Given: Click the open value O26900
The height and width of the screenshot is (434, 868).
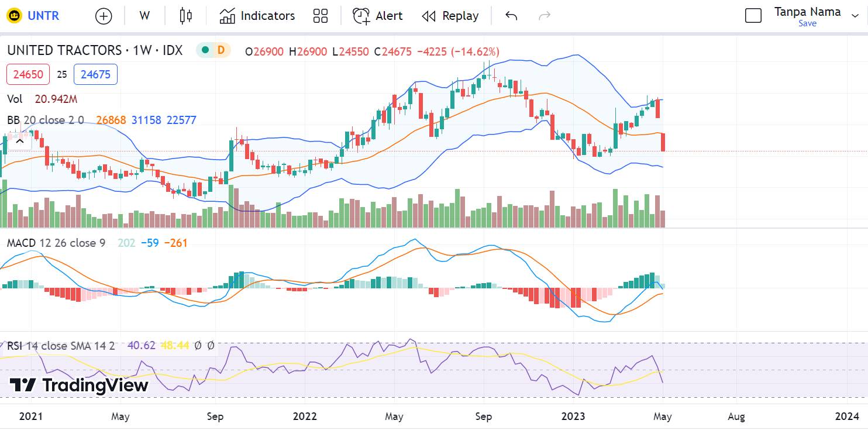Looking at the screenshot, I should click(x=264, y=51).
